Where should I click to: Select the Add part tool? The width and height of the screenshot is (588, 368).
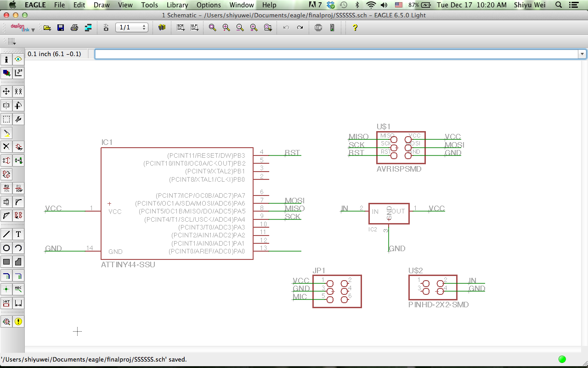coord(18,147)
